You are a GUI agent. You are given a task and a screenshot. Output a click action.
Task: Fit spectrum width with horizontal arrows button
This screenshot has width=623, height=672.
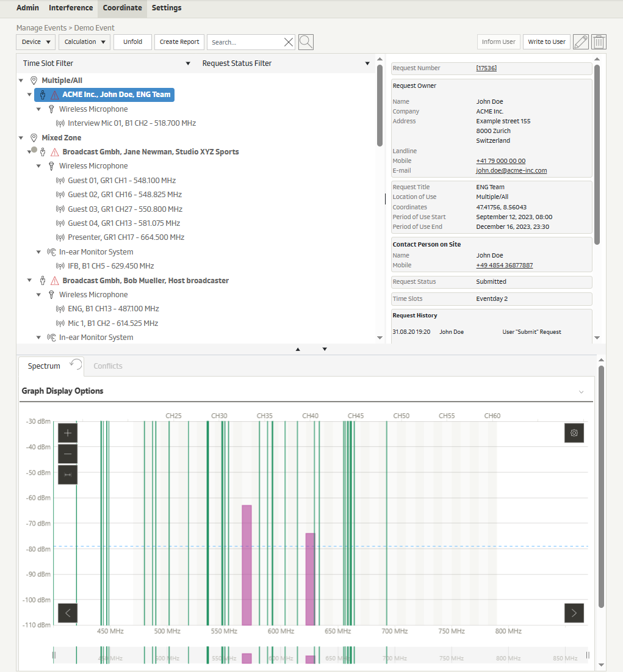point(68,475)
